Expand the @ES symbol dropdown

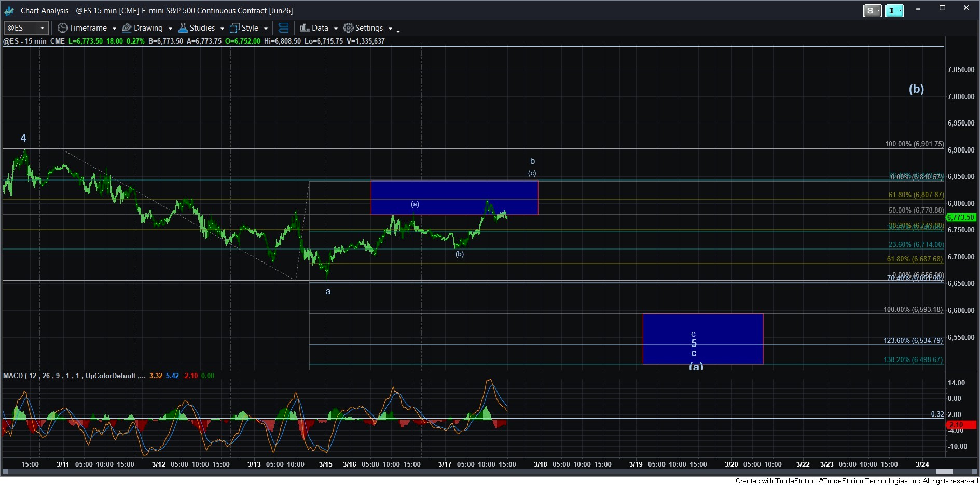click(42, 28)
